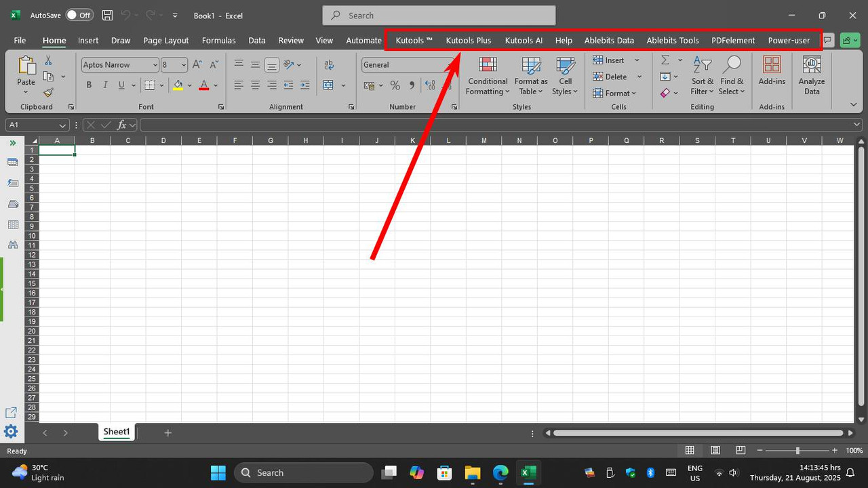The height and width of the screenshot is (488, 868).
Task: Toggle Center horizontal alignment
Action: [256, 85]
